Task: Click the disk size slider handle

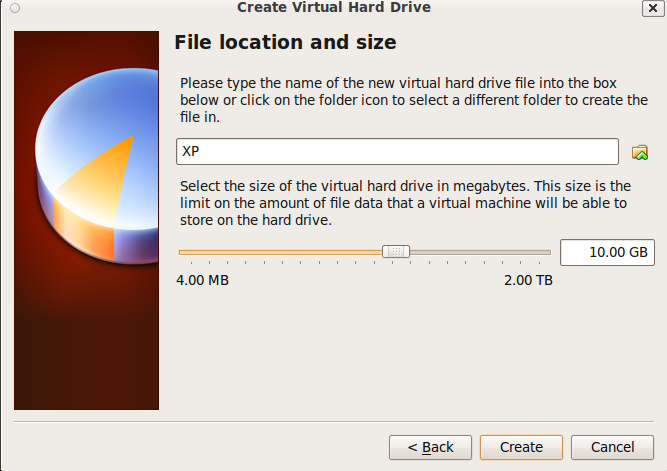Action: (x=396, y=251)
